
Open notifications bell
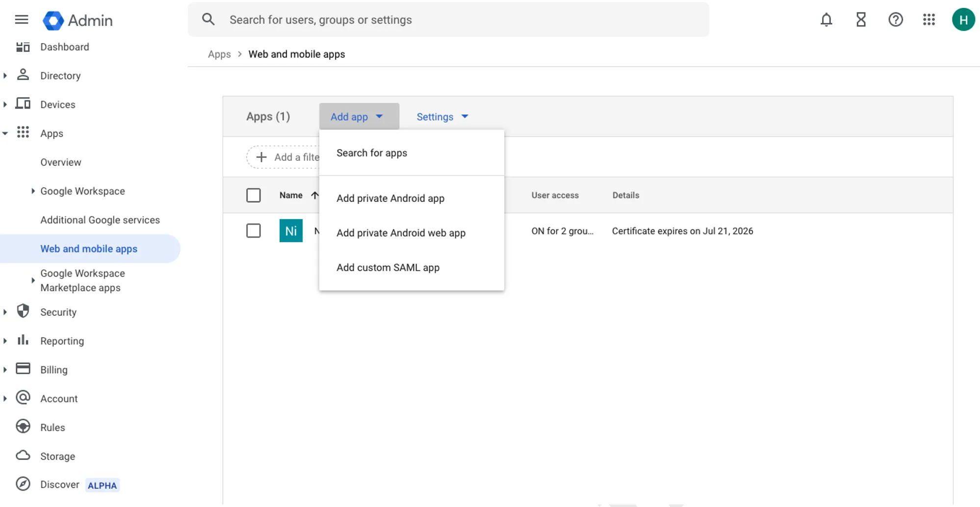[x=826, y=20]
